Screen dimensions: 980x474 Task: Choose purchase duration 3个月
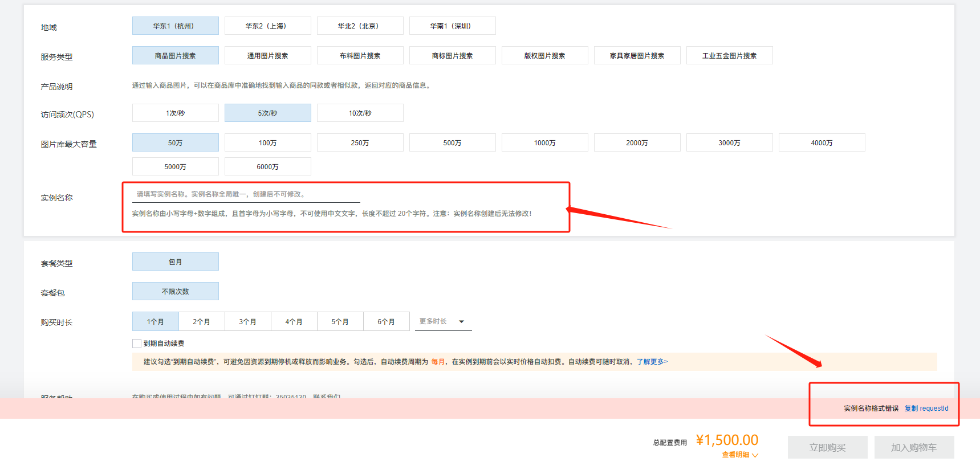tap(248, 321)
